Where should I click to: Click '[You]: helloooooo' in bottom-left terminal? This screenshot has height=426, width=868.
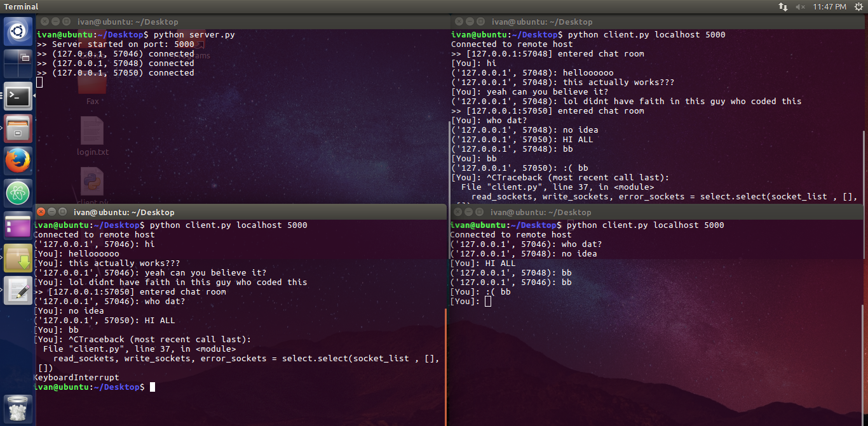[x=76, y=254]
